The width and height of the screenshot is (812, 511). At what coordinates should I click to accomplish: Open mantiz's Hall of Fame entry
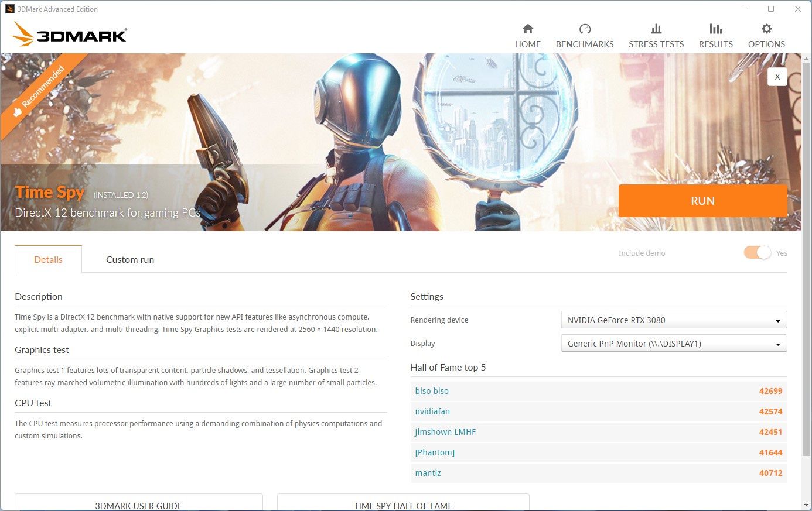pos(428,473)
